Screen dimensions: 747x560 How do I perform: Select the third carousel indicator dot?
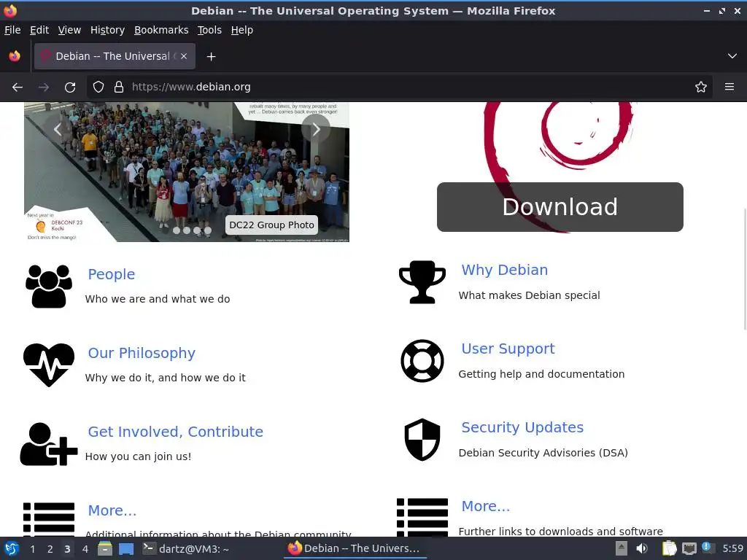point(197,230)
